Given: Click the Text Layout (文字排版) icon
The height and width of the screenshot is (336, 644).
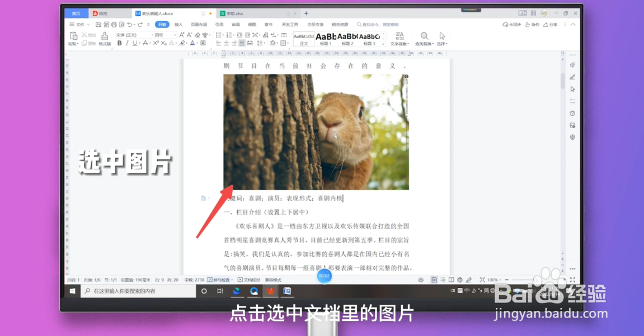Looking at the screenshot, I should tap(399, 36).
